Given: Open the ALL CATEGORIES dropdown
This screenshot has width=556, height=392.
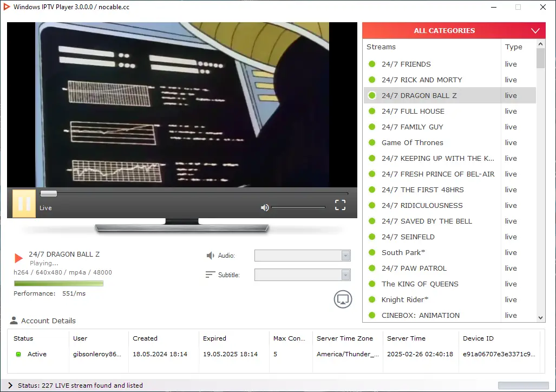Looking at the screenshot, I should click(454, 30).
